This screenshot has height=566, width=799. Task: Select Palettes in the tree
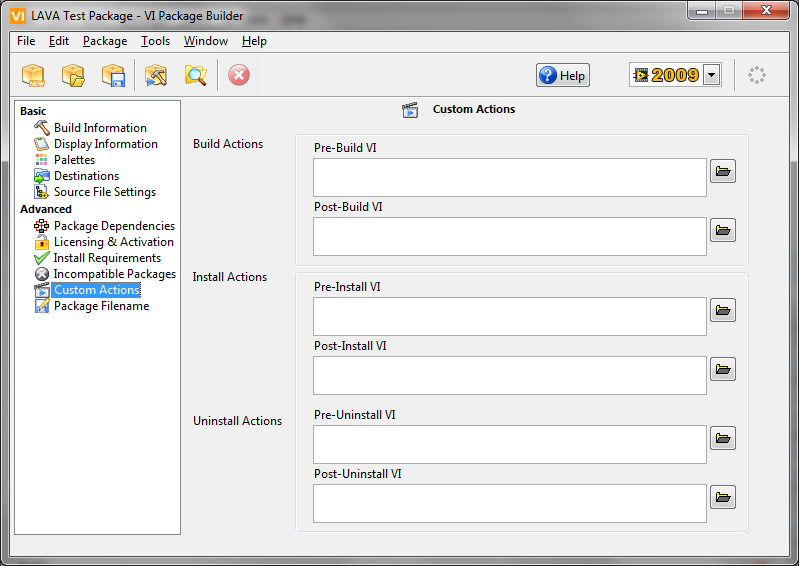(74, 159)
